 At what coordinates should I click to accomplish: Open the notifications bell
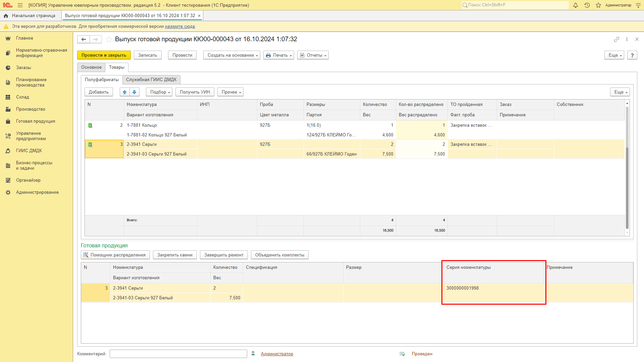pos(576,5)
